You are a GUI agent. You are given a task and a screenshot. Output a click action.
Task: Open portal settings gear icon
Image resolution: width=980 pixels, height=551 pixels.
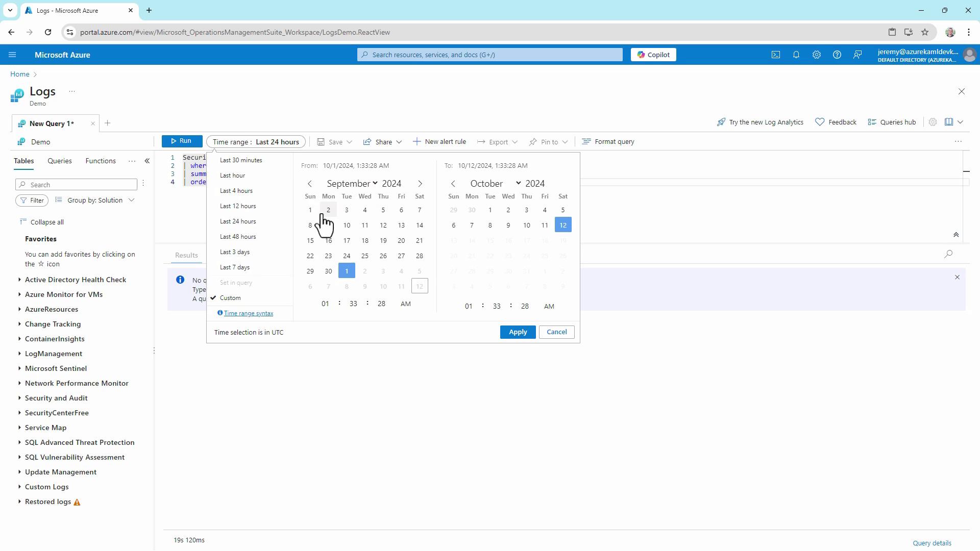(817, 55)
